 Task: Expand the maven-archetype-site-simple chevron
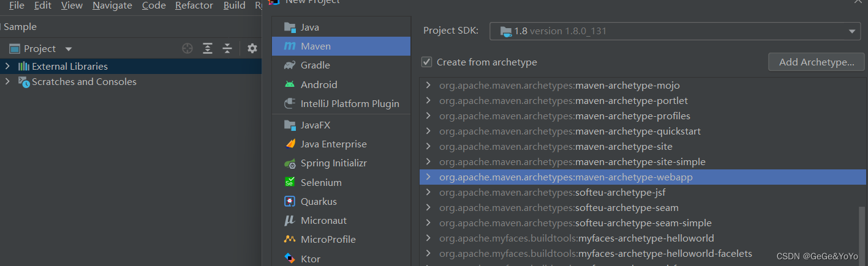pyautogui.click(x=428, y=162)
